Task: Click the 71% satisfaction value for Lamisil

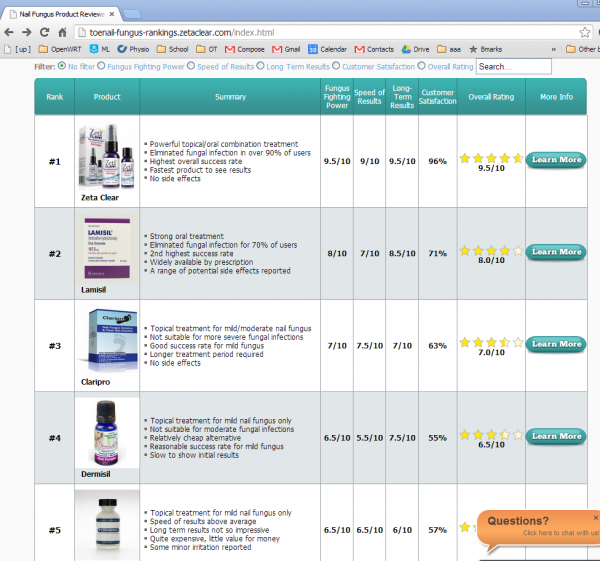Action: pyautogui.click(x=438, y=253)
